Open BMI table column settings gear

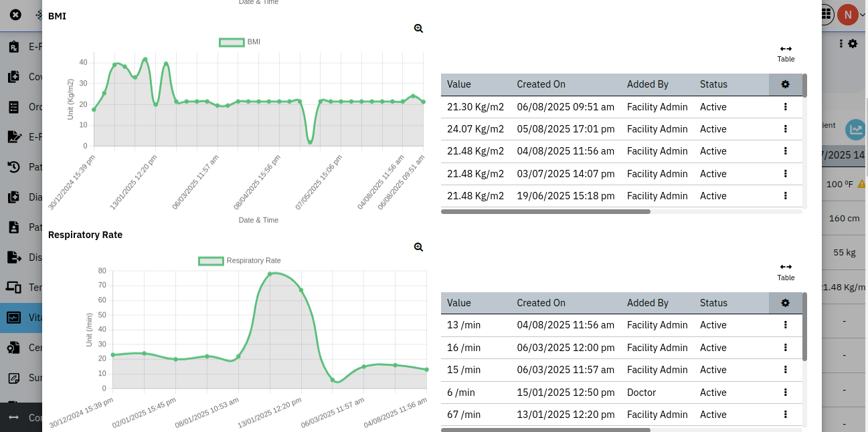tap(785, 84)
